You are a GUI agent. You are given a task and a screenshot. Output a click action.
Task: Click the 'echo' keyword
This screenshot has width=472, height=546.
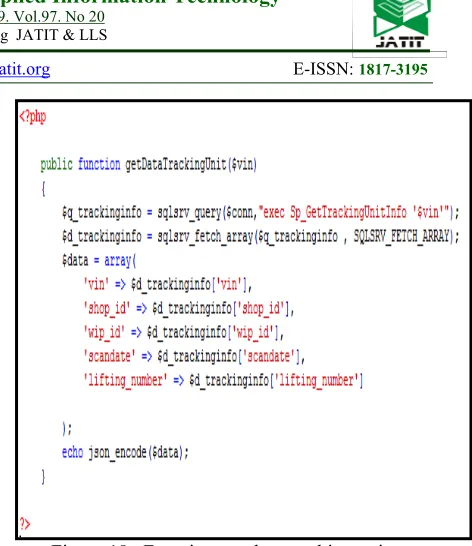tap(72, 452)
